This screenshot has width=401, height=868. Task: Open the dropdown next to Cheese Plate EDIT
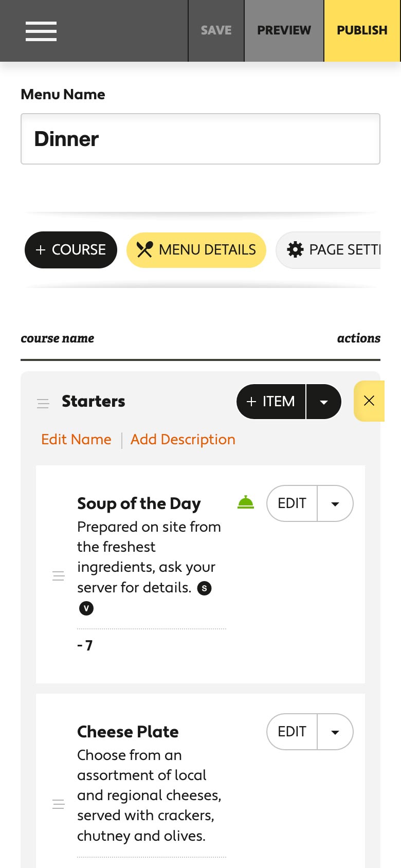pos(335,732)
